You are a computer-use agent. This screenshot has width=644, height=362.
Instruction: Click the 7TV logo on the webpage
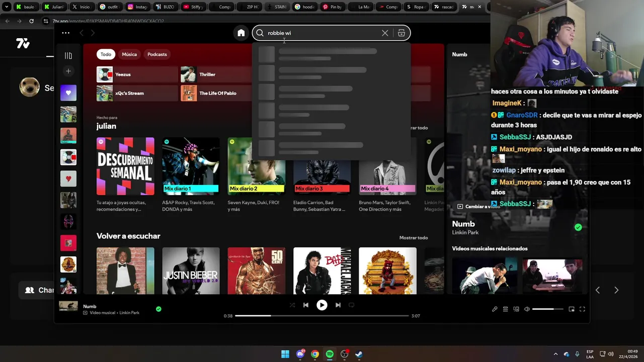pyautogui.click(x=23, y=44)
